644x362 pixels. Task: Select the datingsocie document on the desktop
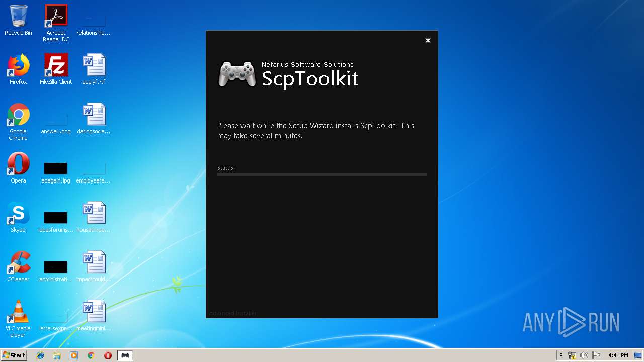coord(94,119)
